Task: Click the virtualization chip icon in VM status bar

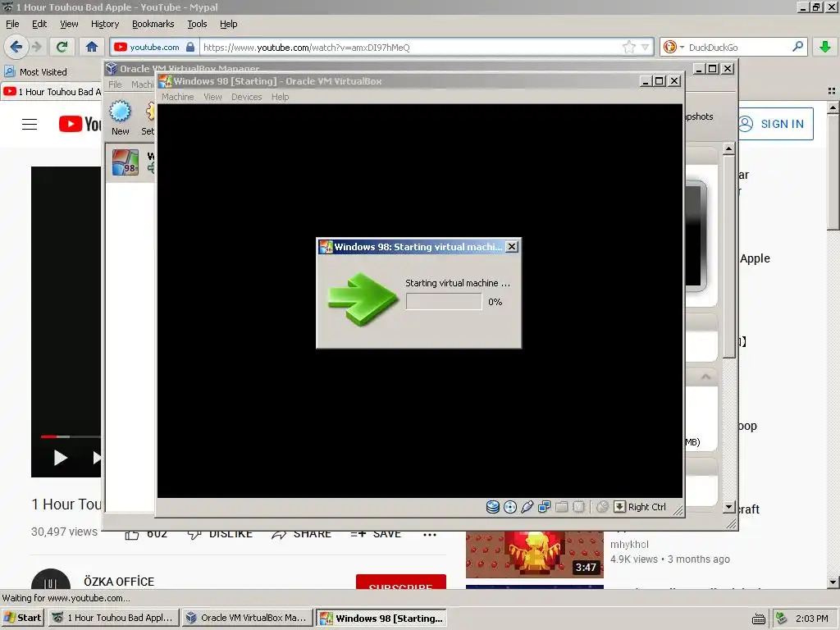Action: coord(578,507)
